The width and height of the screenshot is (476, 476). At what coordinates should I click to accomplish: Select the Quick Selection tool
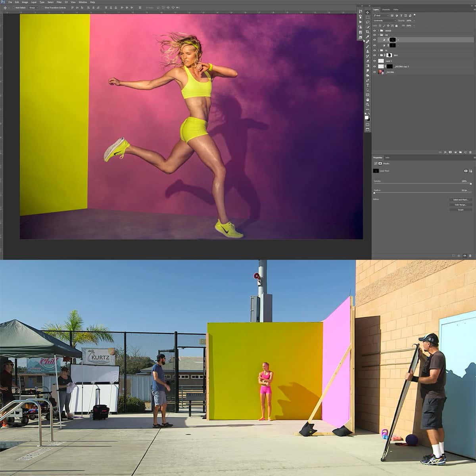(x=367, y=27)
